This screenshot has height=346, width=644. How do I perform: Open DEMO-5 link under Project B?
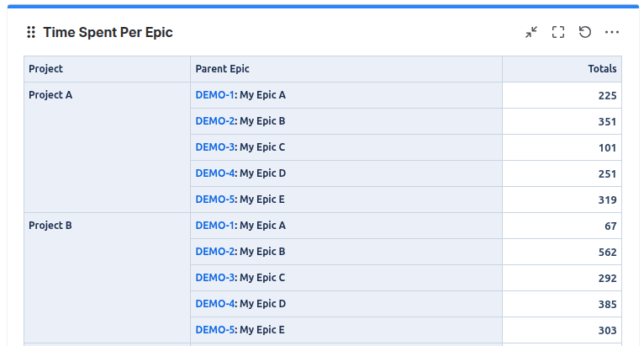[x=214, y=330]
